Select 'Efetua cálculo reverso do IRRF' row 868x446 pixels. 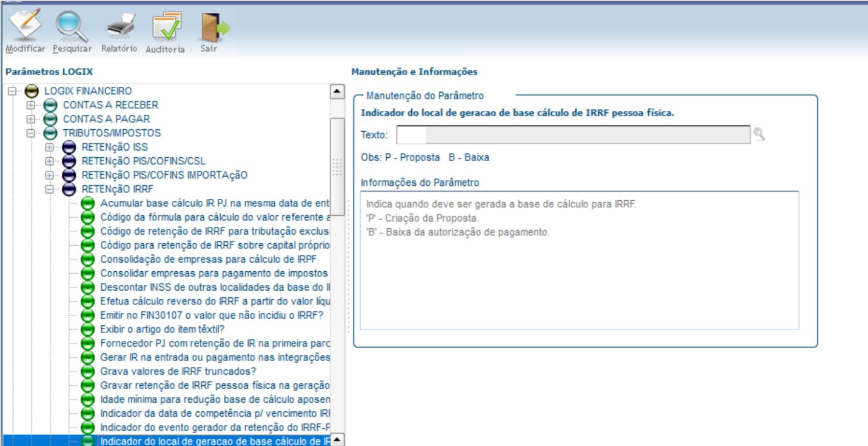coord(215,301)
